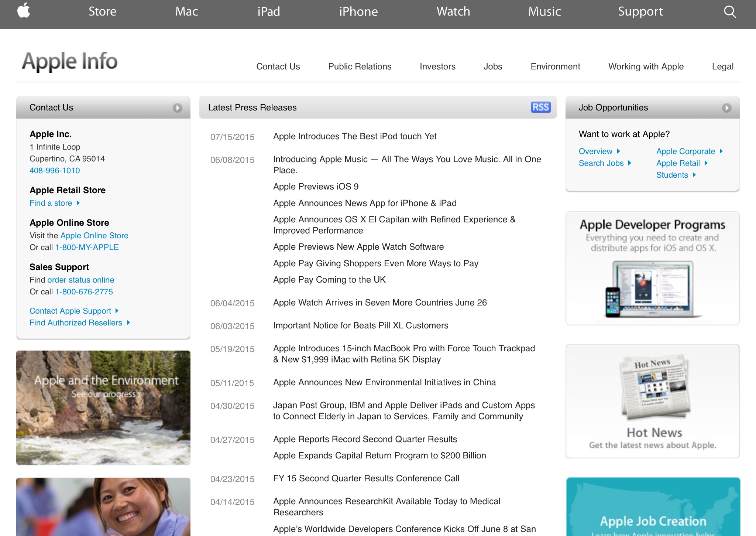This screenshot has height=536, width=756.
Task: Open the Find Authorized Resellers link
Action: (80, 323)
